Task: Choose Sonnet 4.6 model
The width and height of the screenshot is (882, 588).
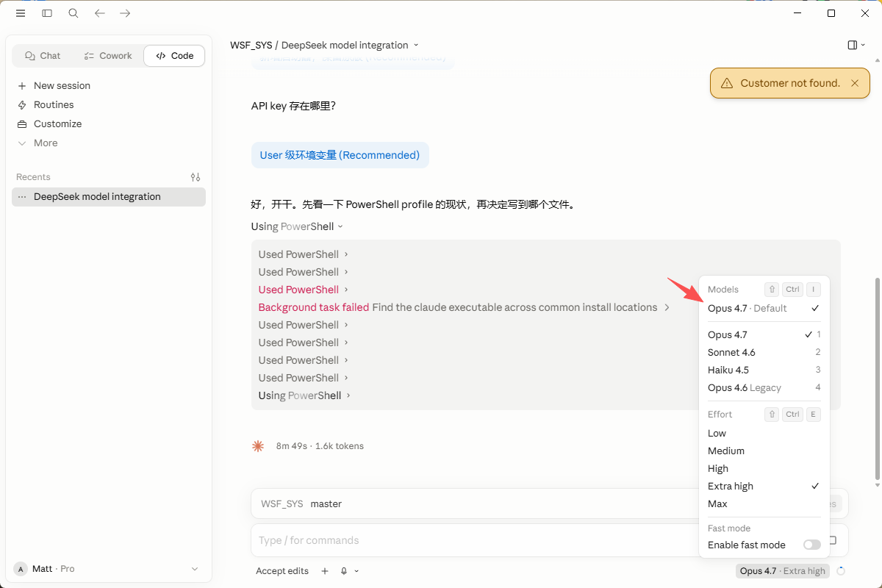Action: 764,353
